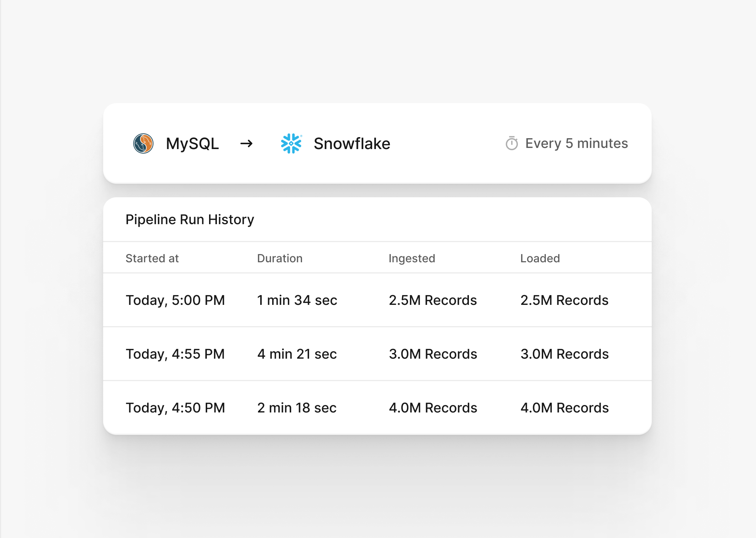The width and height of the screenshot is (756, 538).
Task: Select the Snowflake destination name
Action: [352, 143]
